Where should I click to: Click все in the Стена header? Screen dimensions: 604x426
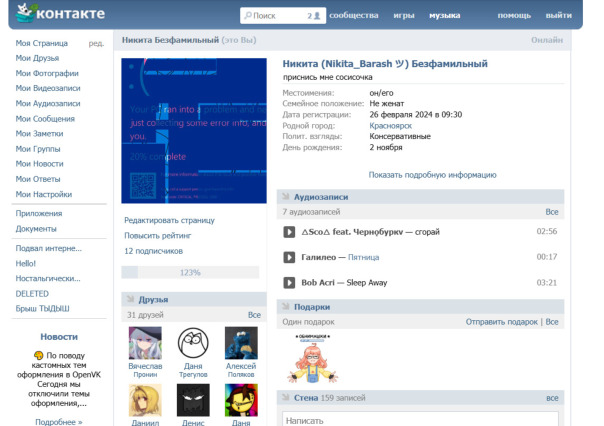point(552,398)
